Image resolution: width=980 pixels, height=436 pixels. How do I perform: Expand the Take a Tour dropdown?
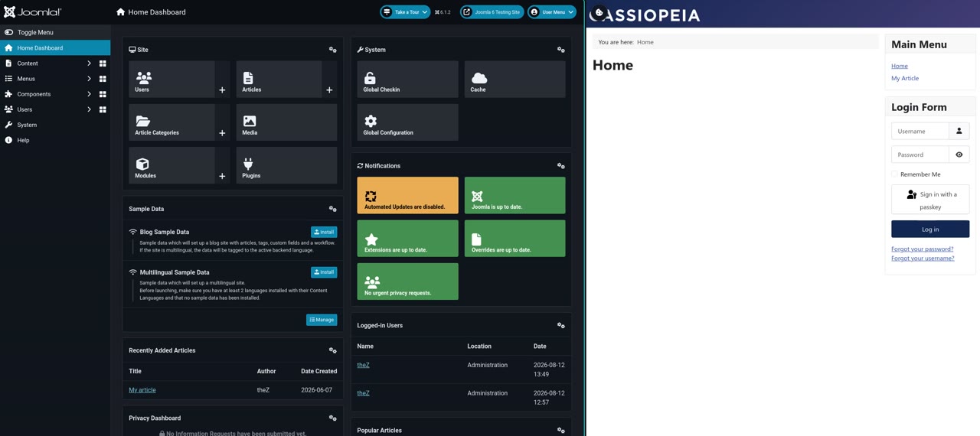405,12
